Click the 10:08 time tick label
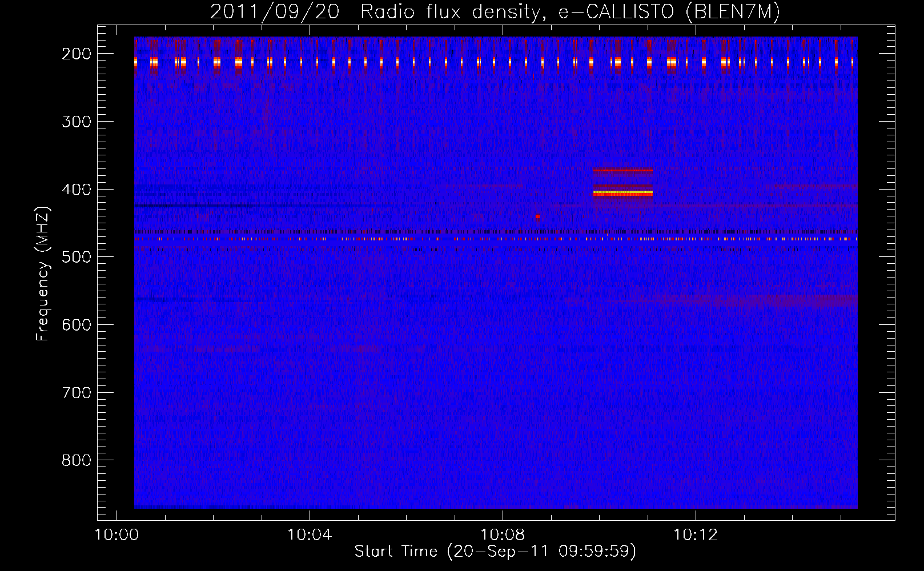 (x=503, y=535)
